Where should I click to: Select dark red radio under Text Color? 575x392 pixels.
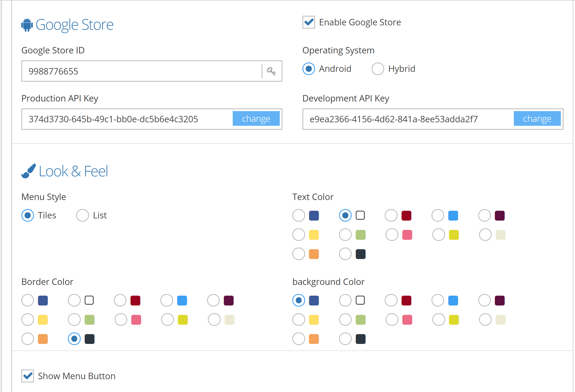point(391,215)
